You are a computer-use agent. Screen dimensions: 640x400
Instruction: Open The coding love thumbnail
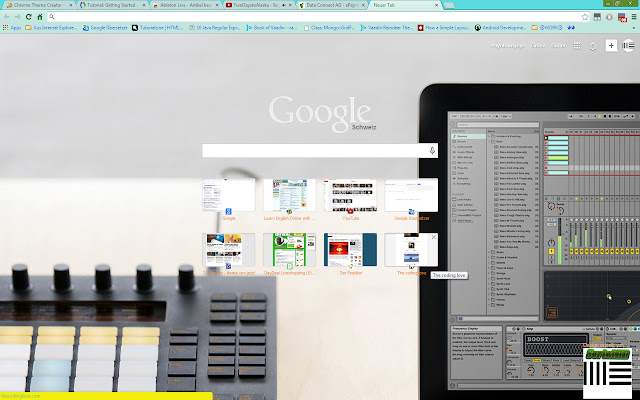click(x=411, y=250)
